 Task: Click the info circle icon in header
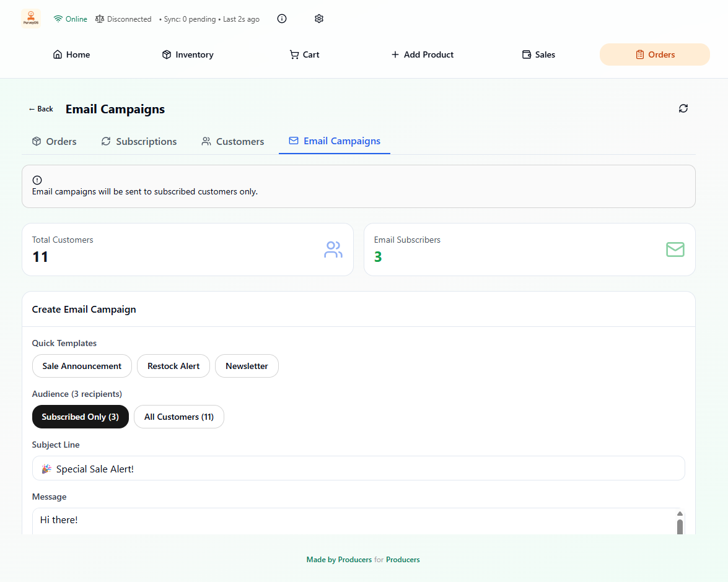point(282,19)
